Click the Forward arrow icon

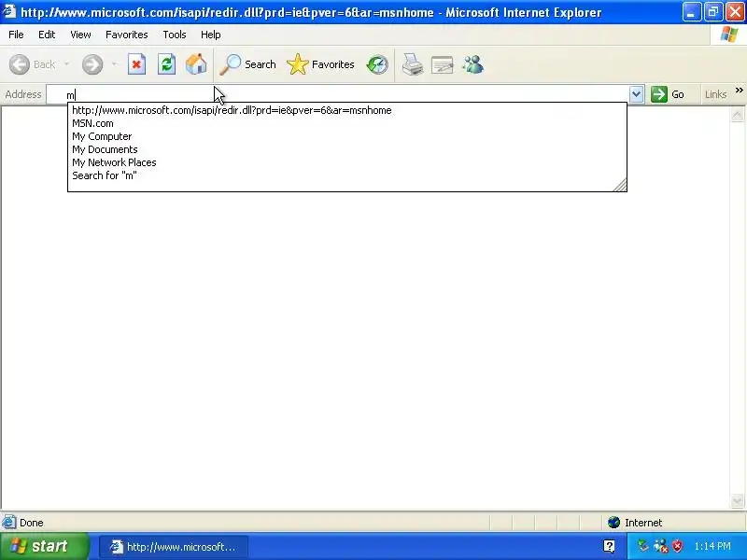click(92, 64)
